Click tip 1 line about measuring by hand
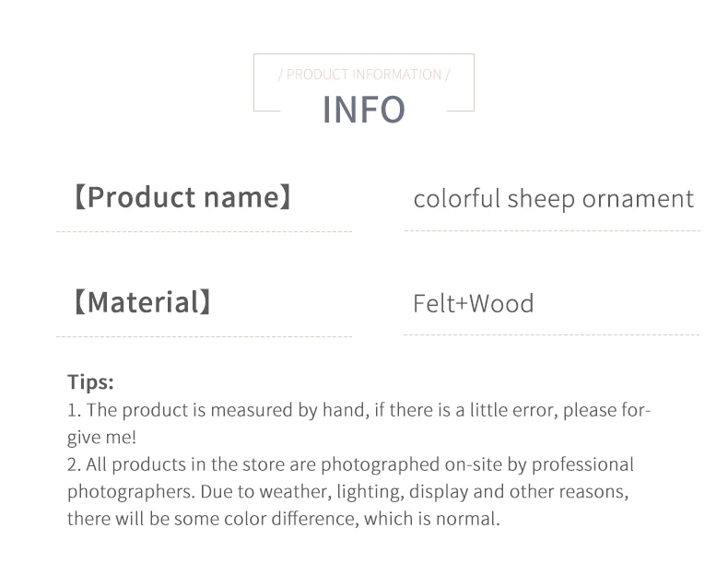This screenshot has height=563, width=728. 358,410
